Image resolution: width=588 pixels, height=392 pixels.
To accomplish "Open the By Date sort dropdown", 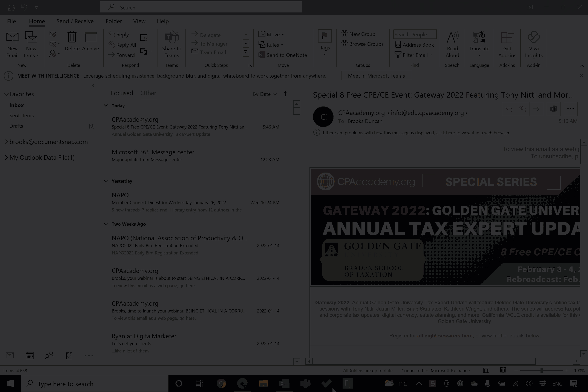I will pos(265,94).
